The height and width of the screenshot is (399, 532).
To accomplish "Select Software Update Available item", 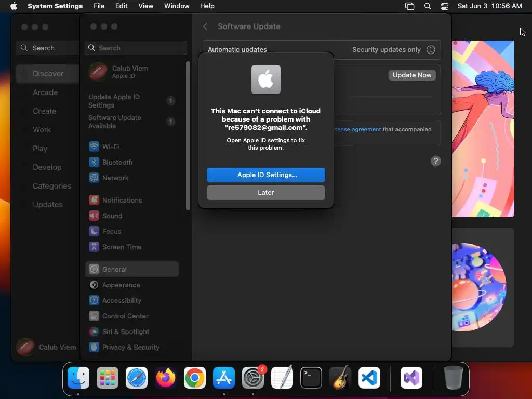I will click(x=131, y=122).
